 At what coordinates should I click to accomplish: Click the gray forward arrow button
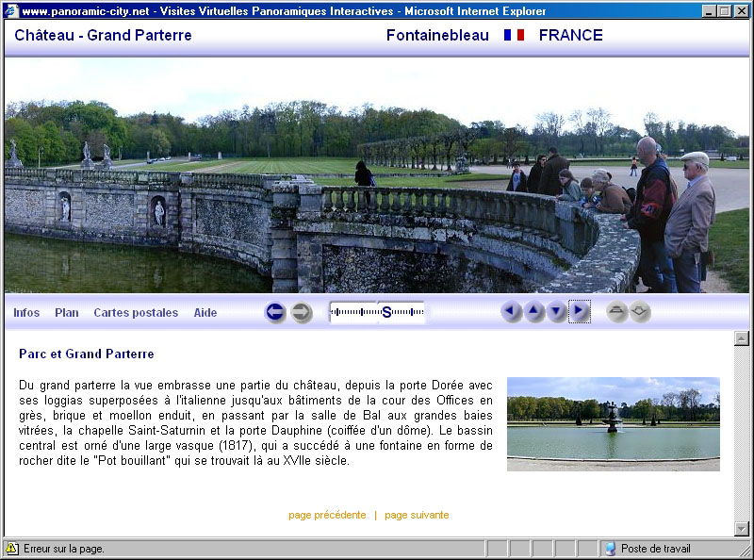click(302, 313)
